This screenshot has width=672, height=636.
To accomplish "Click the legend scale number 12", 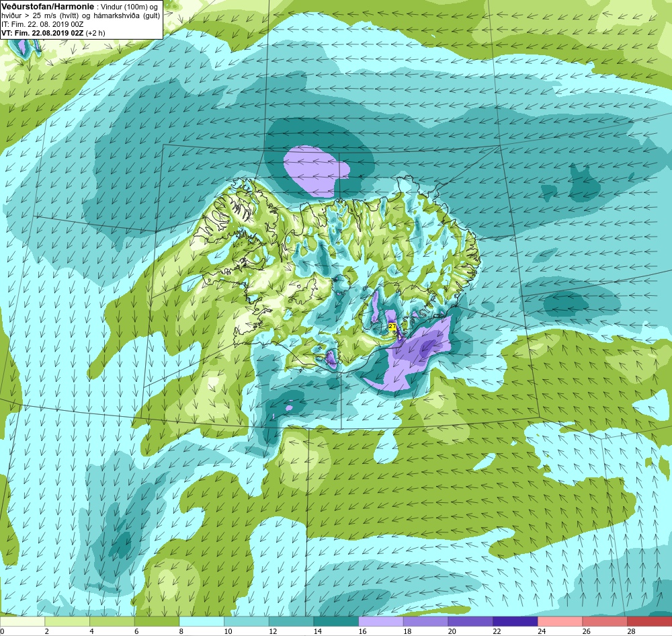I will (x=273, y=631).
